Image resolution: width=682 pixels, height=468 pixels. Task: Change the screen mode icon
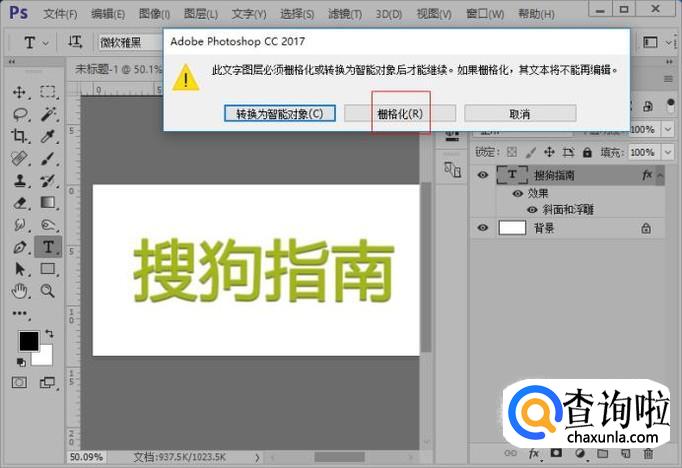point(47,382)
